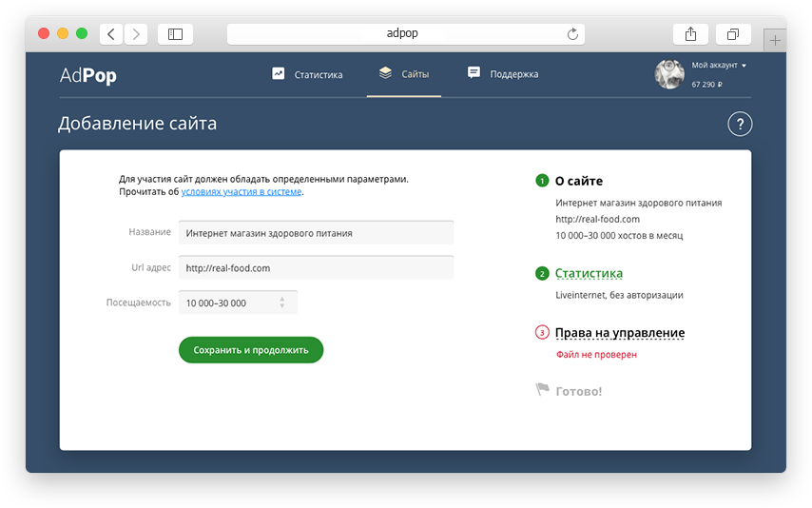
Task: Reload the page with the refresh icon
Action: click(x=572, y=34)
